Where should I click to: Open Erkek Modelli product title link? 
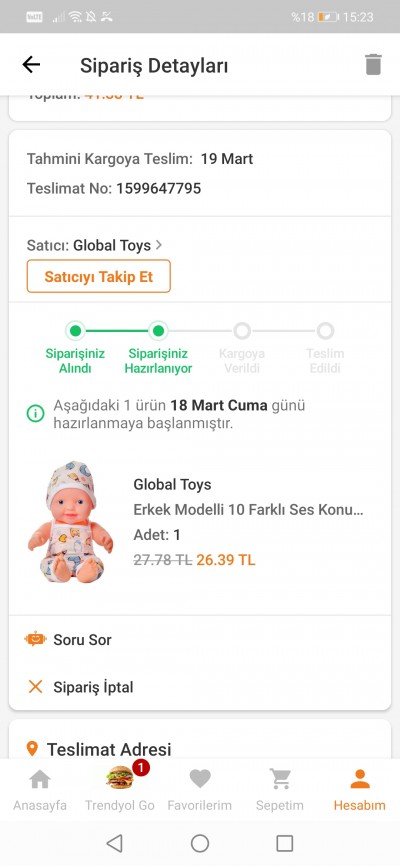tap(249, 510)
